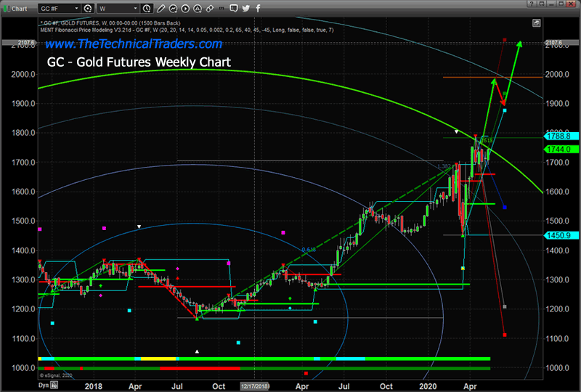Viewport: 581px width, 392px height.
Task: Minimize the chart window
Action: pos(551,4)
